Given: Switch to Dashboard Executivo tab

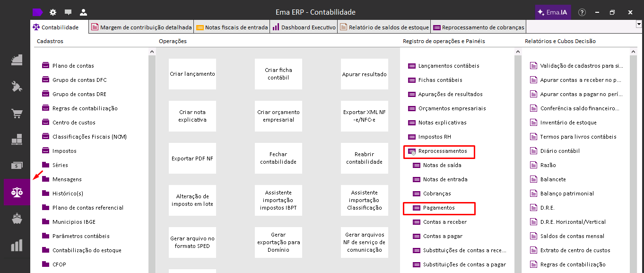Looking at the screenshot, I should click(x=304, y=27).
